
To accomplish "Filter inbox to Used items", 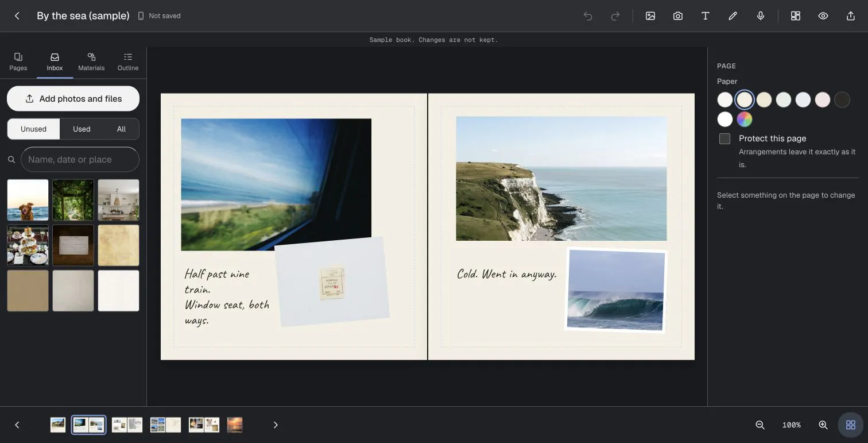I will [82, 129].
